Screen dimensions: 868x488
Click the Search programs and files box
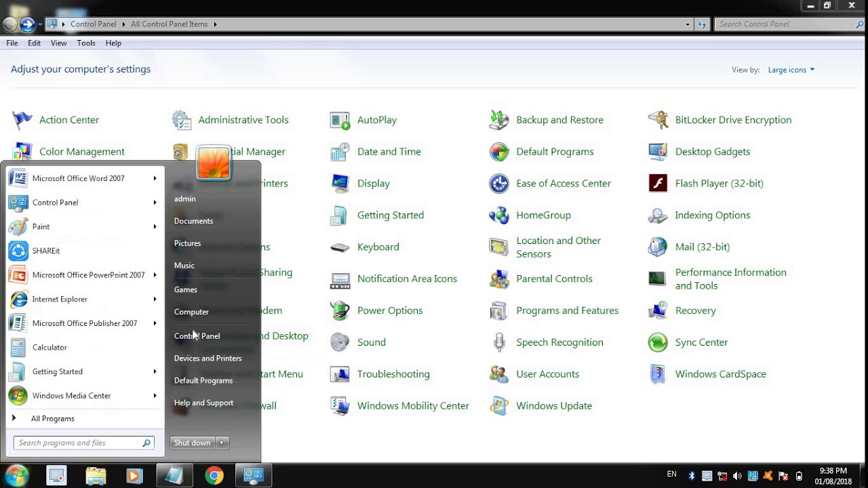[x=84, y=443]
